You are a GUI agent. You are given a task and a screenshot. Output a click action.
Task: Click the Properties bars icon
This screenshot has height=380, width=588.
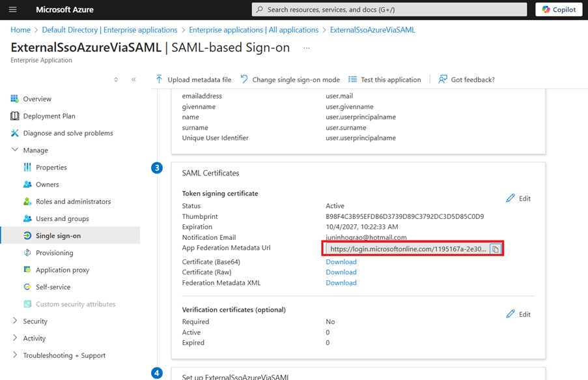pos(27,167)
